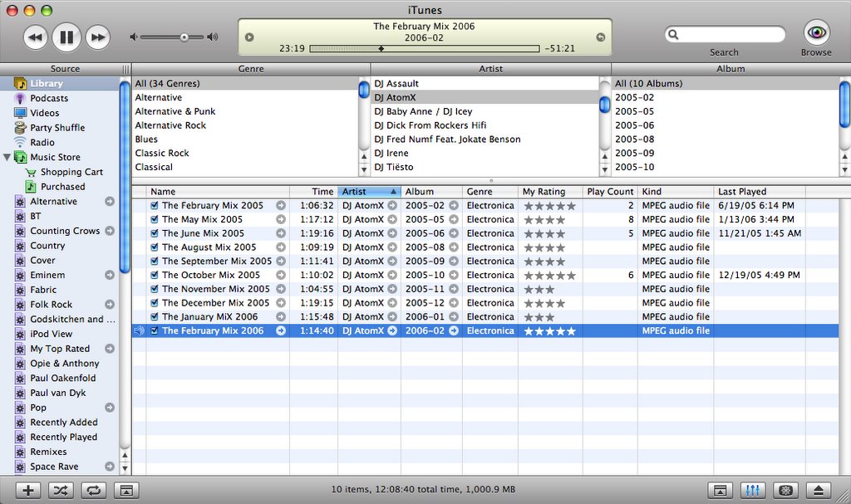Uncheck The October Mix 2005 checkbox
Screen dimensions: 851x504
[155, 275]
